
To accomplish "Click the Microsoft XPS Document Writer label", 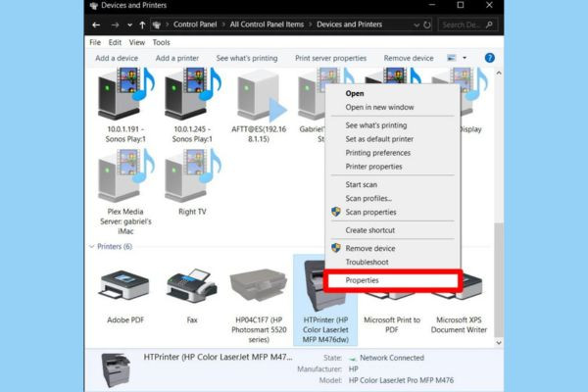I will tap(459, 324).
